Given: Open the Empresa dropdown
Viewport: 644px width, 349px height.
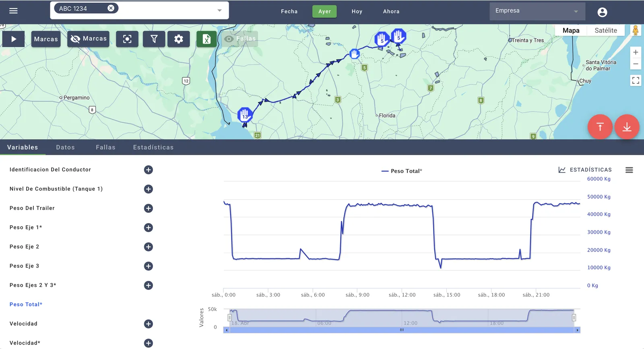Looking at the screenshot, I should pyautogui.click(x=537, y=11).
